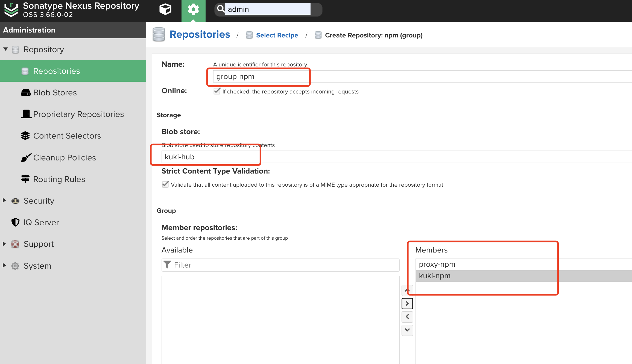Click the admin search field
This screenshot has width=632, height=364.
[268, 9]
